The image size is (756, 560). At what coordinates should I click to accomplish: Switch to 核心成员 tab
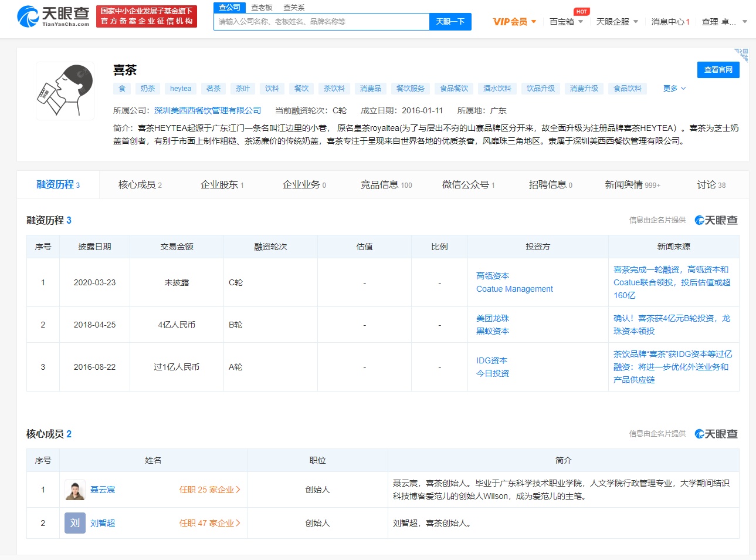pyautogui.click(x=140, y=185)
